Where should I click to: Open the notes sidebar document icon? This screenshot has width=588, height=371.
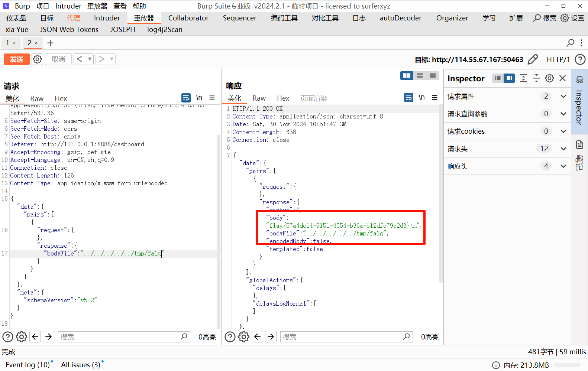click(579, 145)
